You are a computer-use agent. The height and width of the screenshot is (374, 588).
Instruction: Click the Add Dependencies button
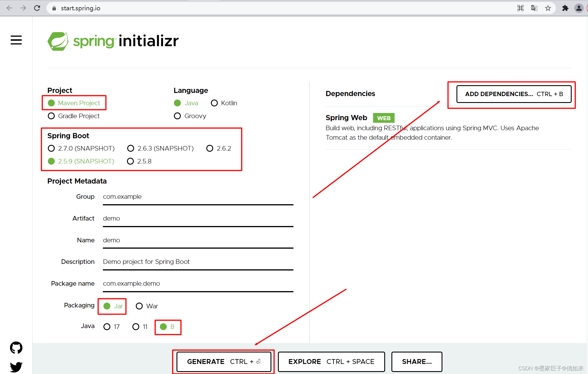tap(514, 94)
